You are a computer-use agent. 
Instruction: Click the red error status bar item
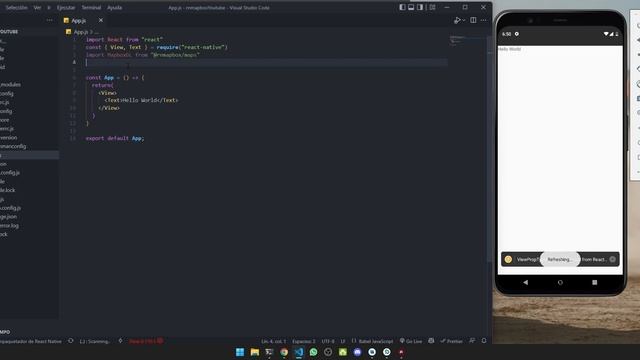pyautogui.click(x=146, y=341)
